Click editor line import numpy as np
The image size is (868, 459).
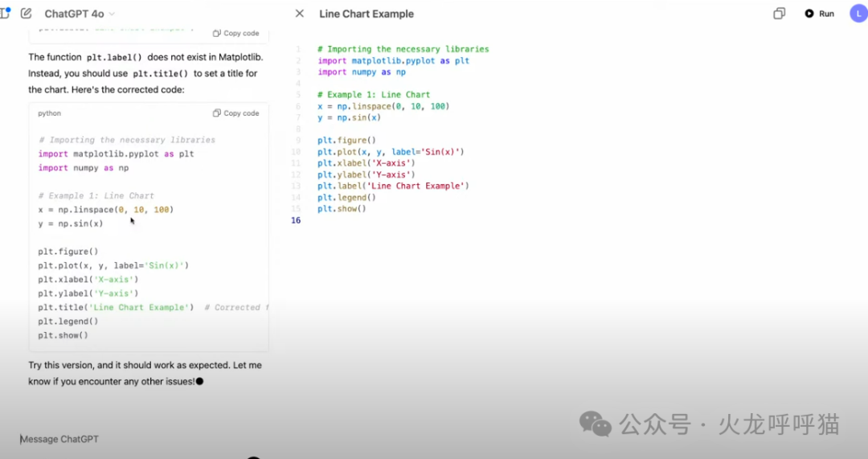[362, 72]
